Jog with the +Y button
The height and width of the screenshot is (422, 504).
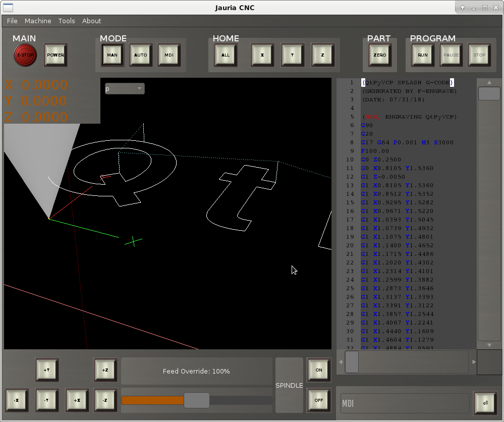[46, 370]
